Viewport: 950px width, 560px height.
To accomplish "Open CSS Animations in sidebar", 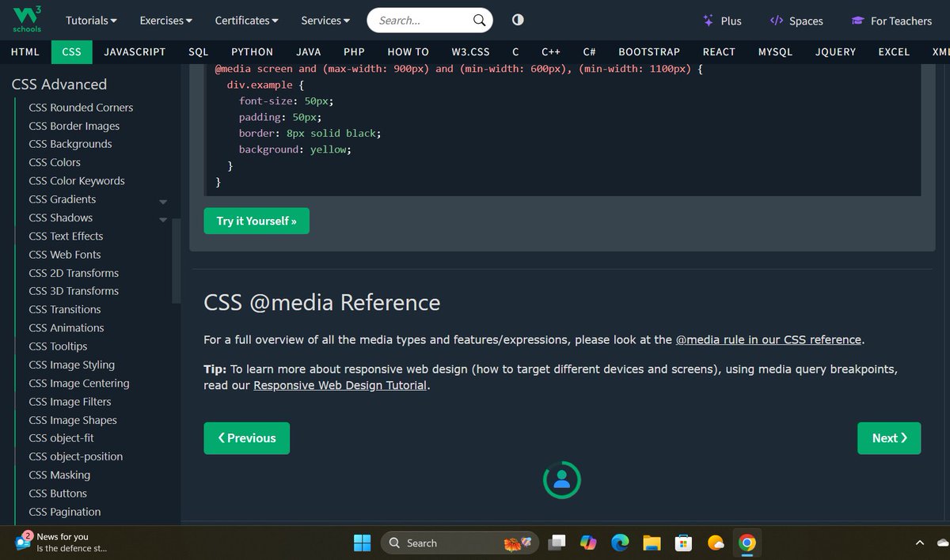I will pyautogui.click(x=66, y=327).
